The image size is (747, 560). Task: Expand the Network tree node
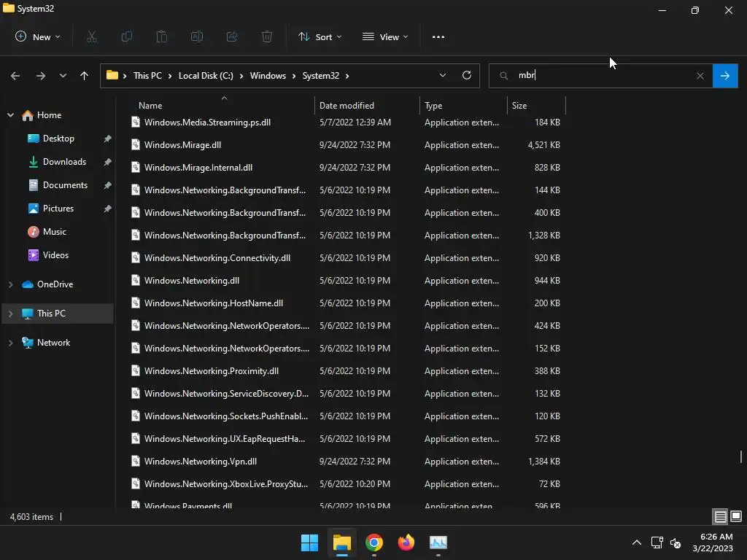point(10,343)
